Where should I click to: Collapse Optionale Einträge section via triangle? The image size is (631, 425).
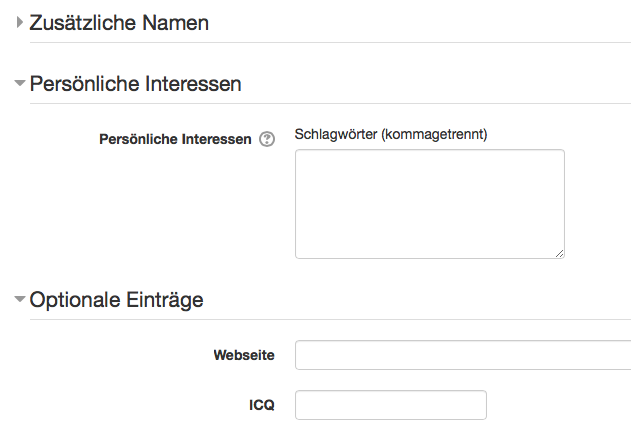19,299
